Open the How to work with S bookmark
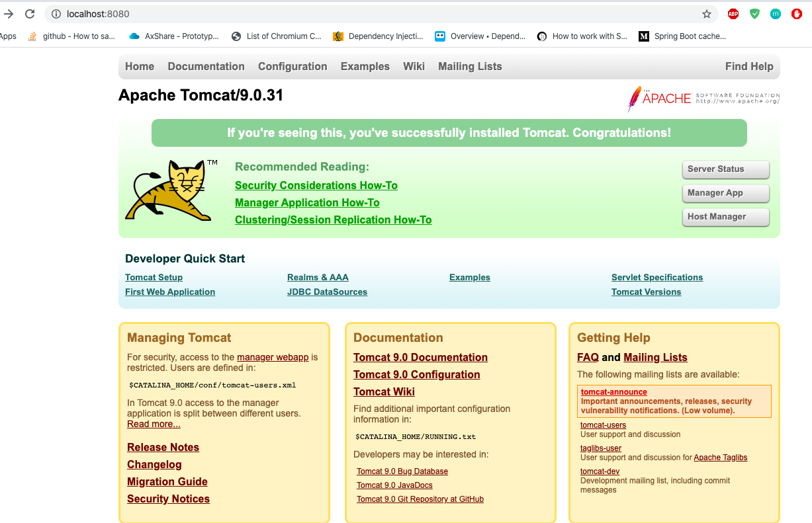Image resolution: width=812 pixels, height=523 pixels. tap(582, 36)
